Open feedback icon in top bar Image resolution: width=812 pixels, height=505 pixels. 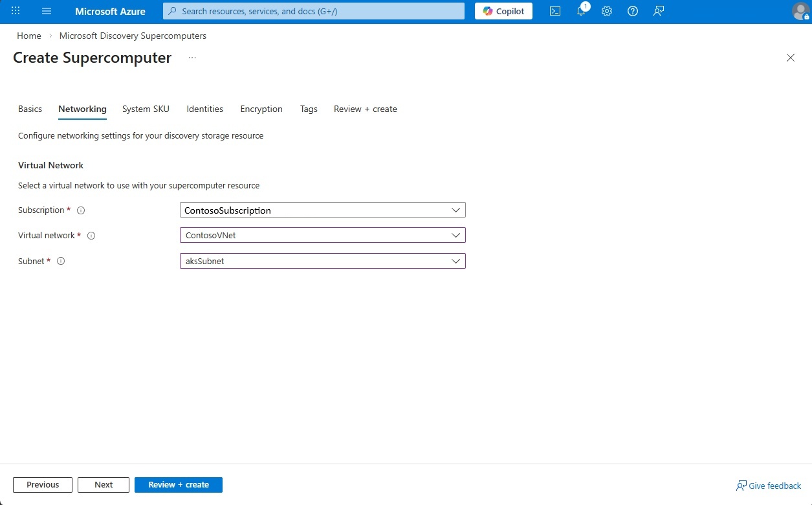click(659, 11)
